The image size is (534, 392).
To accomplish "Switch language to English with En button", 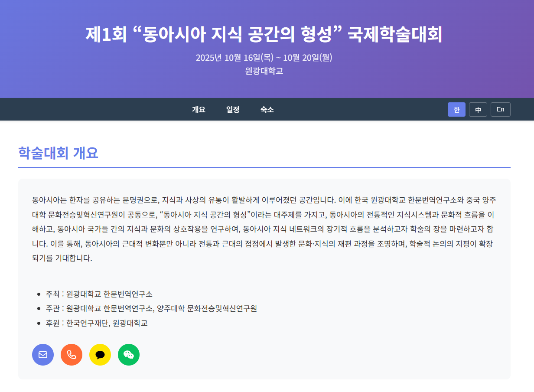I will [500, 110].
